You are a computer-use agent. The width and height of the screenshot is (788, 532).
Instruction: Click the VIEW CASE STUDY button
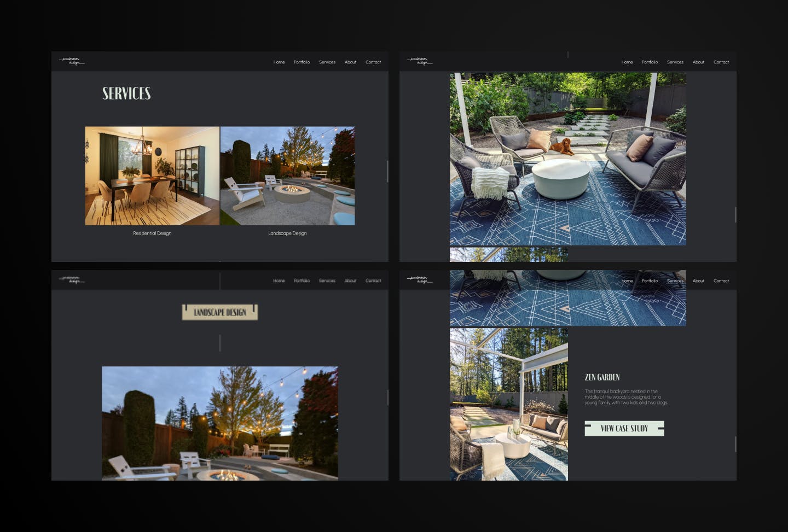point(624,429)
